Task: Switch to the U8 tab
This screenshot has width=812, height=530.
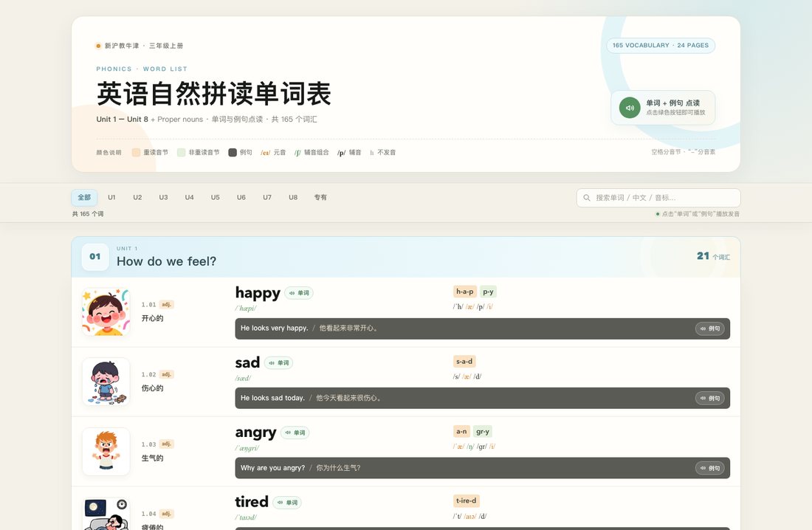Action: pos(293,197)
